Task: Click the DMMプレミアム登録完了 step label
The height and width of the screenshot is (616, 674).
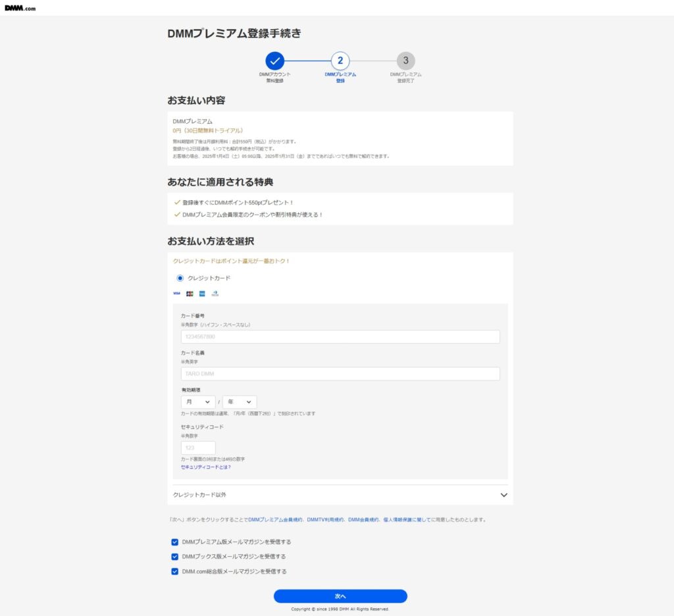Action: click(x=405, y=78)
